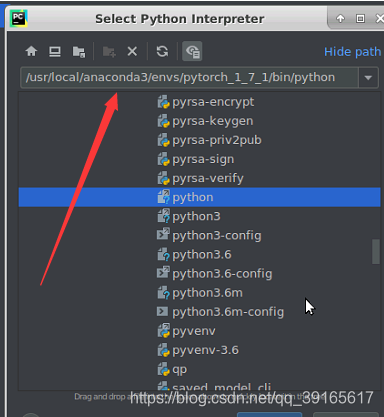Click the pyrsa-encrypt file icon
384x417 pixels.
click(x=163, y=102)
